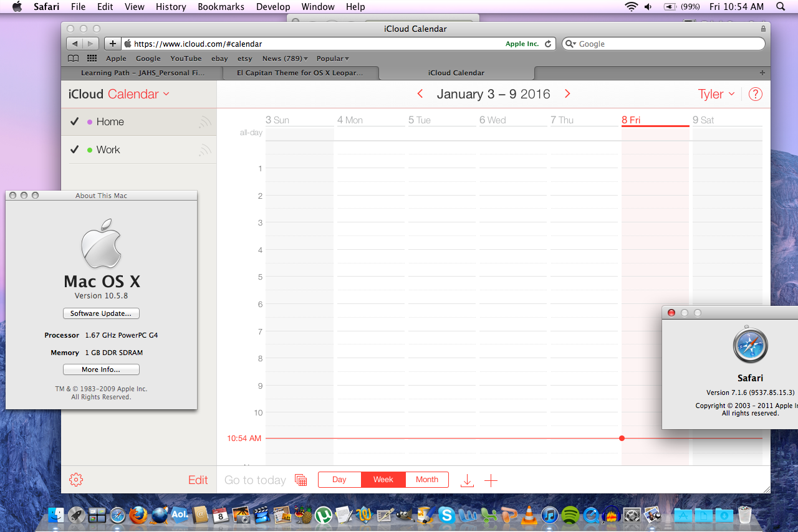798x532 pixels.
Task: Click Edit in calendar sidebar
Action: click(x=198, y=480)
